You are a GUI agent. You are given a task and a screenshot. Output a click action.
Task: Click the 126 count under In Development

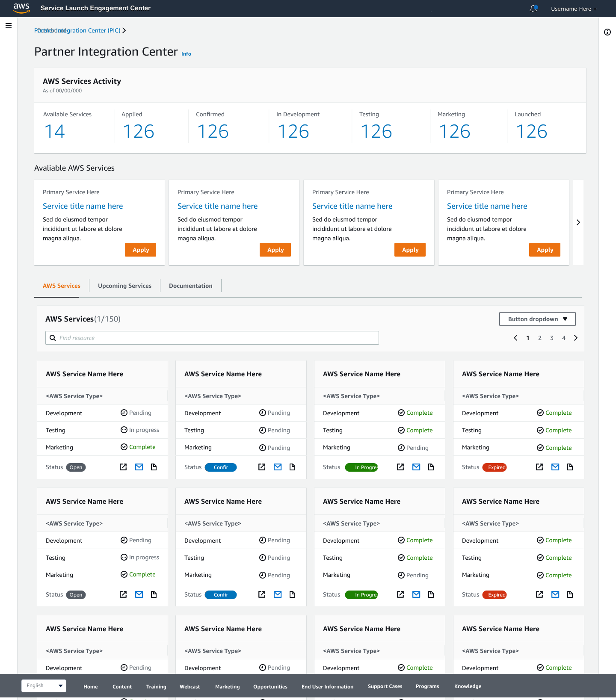click(x=293, y=131)
